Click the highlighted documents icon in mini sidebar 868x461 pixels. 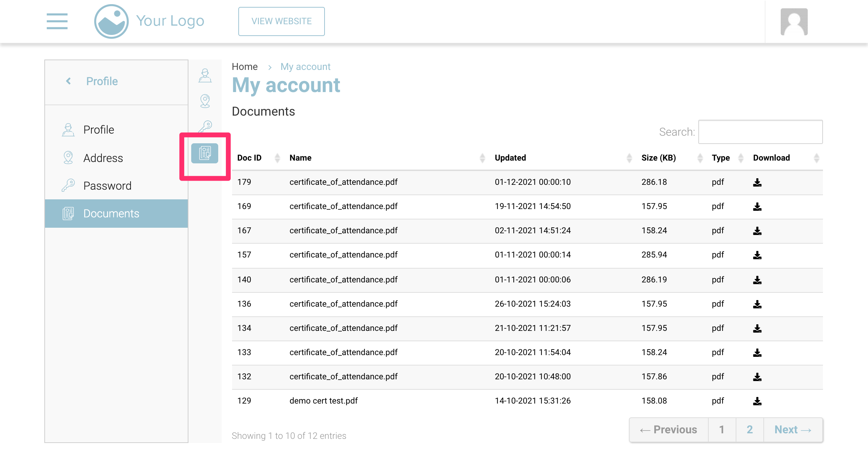click(205, 153)
